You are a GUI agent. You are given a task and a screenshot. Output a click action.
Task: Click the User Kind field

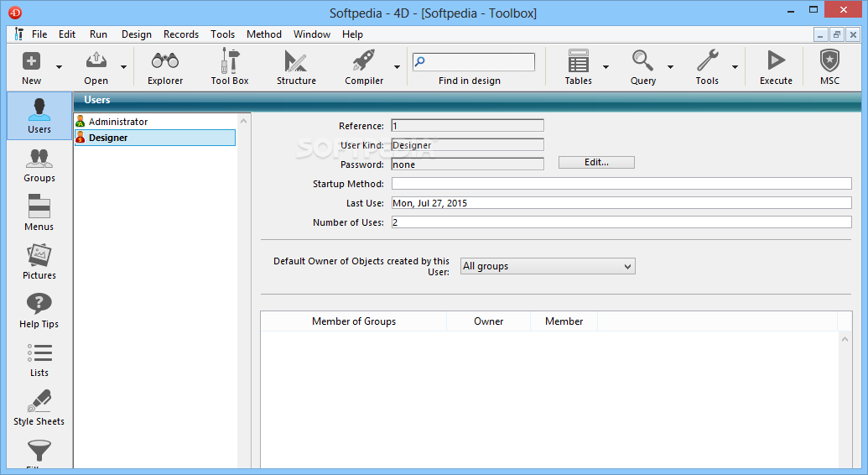467,145
